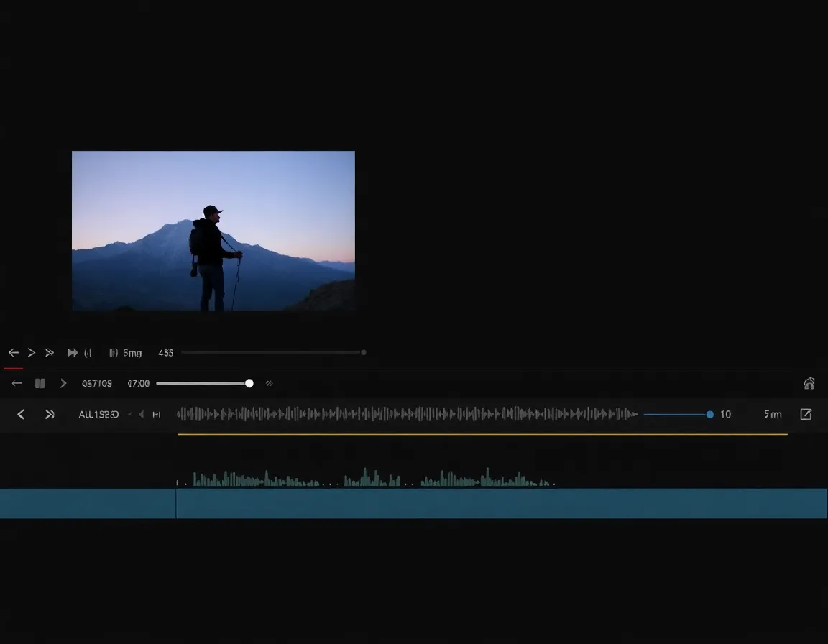Screen dimensions: 828x644
Task: Click the small left triangle before waveform
Action: click(x=142, y=414)
